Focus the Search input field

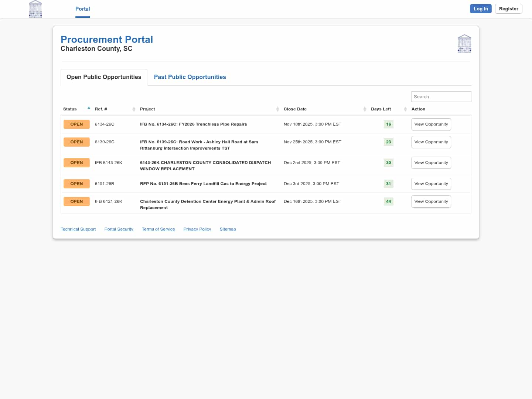coord(441,96)
